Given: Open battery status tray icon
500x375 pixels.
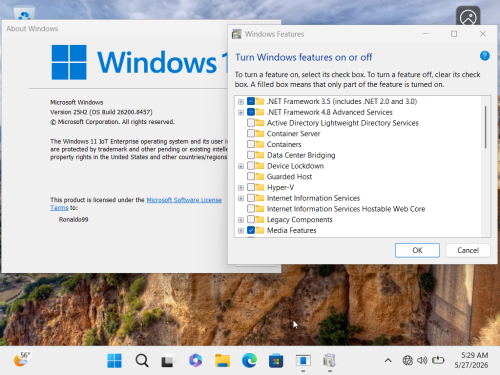Looking at the screenshot, I should pos(438,360).
